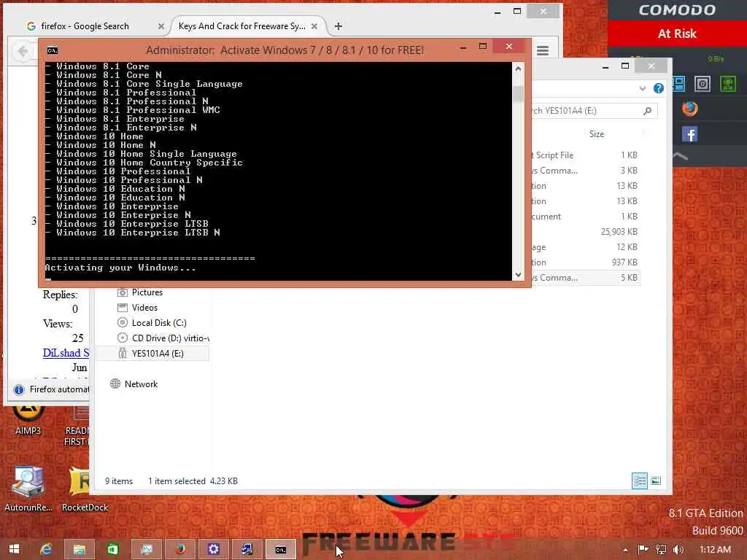Click the search magnifier icon in Explorer
Screen dimensions: 747x560
(648, 111)
